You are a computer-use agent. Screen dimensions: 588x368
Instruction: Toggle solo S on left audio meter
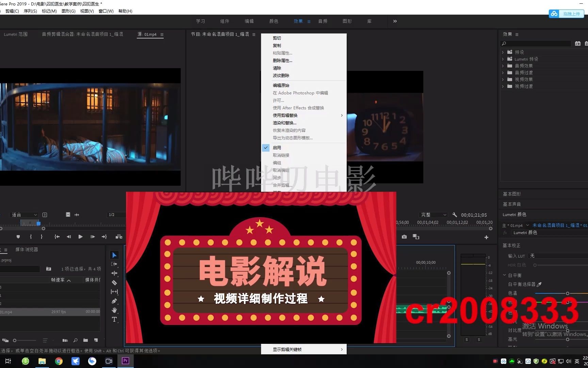[467, 340]
